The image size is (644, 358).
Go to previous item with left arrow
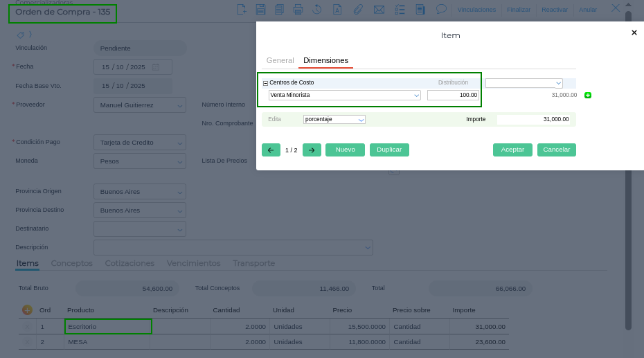click(x=271, y=150)
